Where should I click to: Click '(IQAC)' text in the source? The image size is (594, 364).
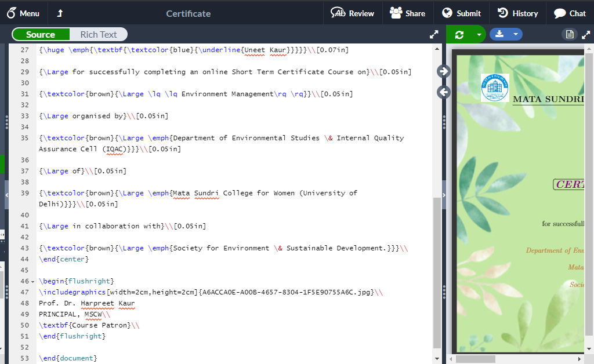(x=114, y=149)
